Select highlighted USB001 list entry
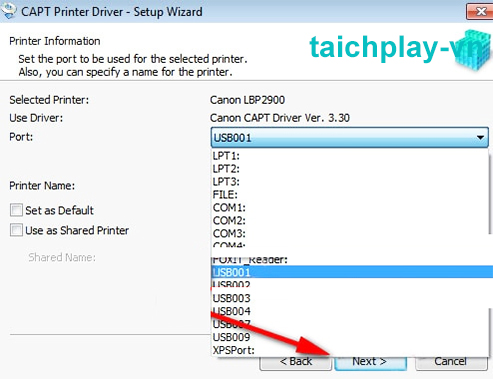Viewport: 493px width, 379px height. click(352, 272)
